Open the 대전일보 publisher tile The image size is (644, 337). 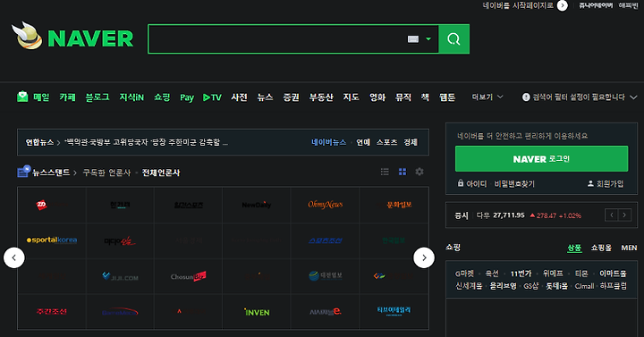pos(325,276)
